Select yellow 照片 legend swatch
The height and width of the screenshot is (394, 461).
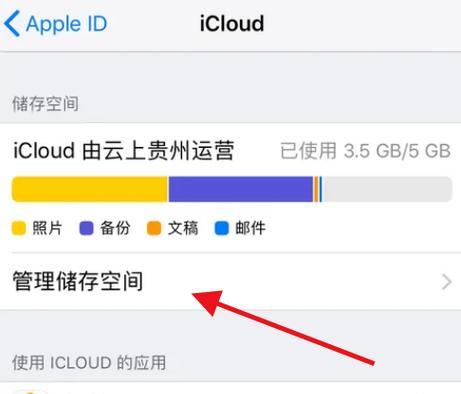pos(19,228)
